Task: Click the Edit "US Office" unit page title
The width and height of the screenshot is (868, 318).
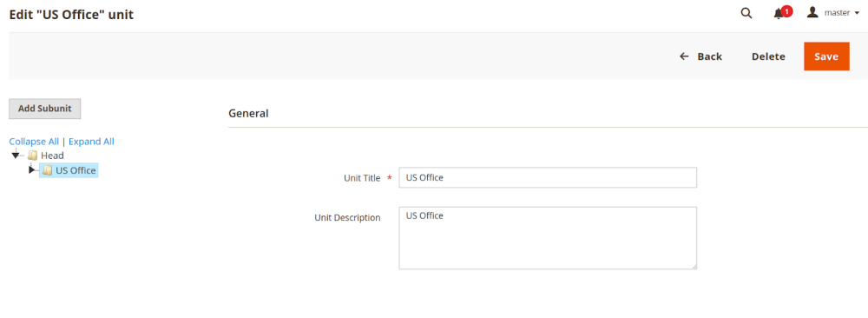Action: pyautogui.click(x=71, y=15)
